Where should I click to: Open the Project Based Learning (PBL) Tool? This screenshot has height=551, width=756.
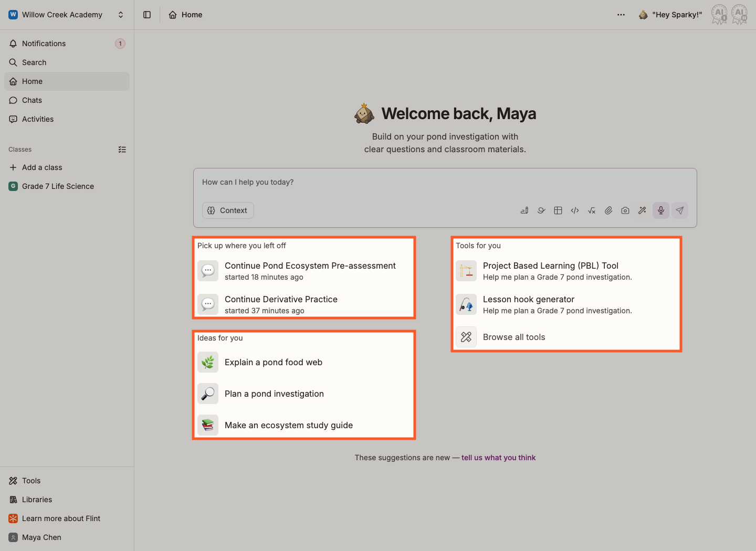click(566, 271)
